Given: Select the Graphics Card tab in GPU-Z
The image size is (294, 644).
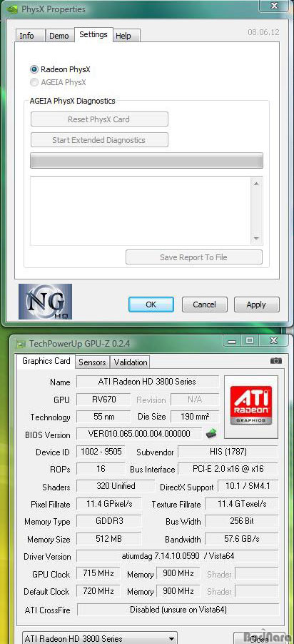Looking at the screenshot, I should (x=46, y=361).
